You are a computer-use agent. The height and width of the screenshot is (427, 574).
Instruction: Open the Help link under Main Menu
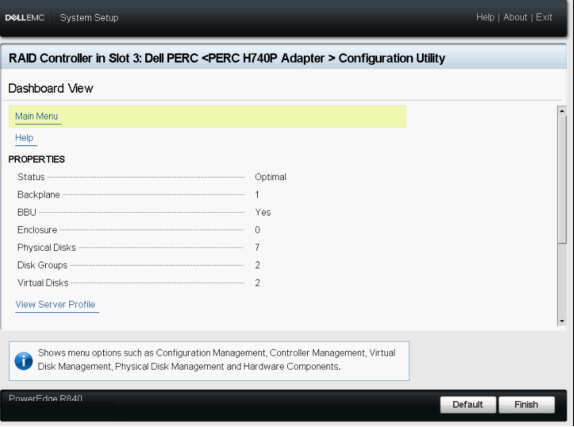point(24,138)
